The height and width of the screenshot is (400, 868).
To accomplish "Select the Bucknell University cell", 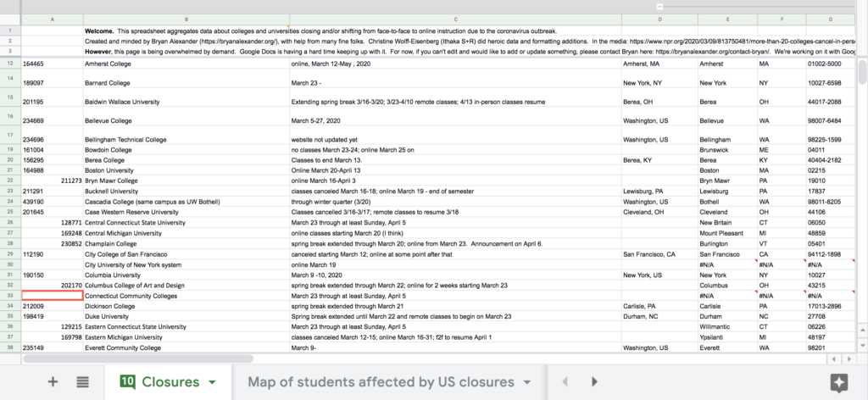I will click(x=186, y=192).
